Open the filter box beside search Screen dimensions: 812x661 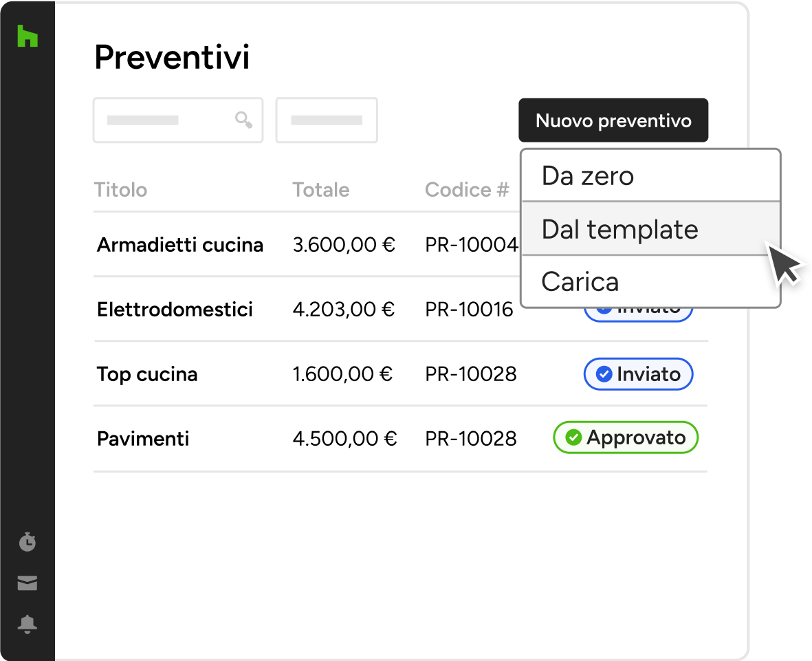pyautogui.click(x=327, y=120)
